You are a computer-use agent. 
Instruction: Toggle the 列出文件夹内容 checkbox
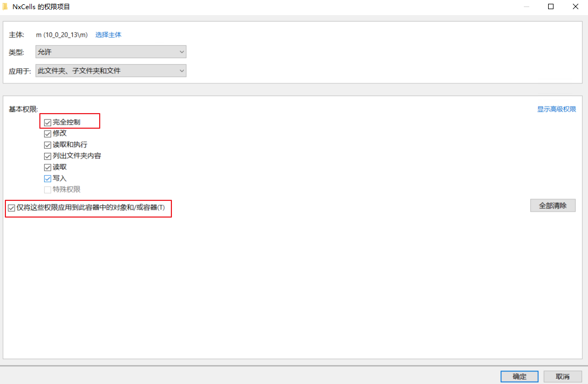tap(47, 156)
